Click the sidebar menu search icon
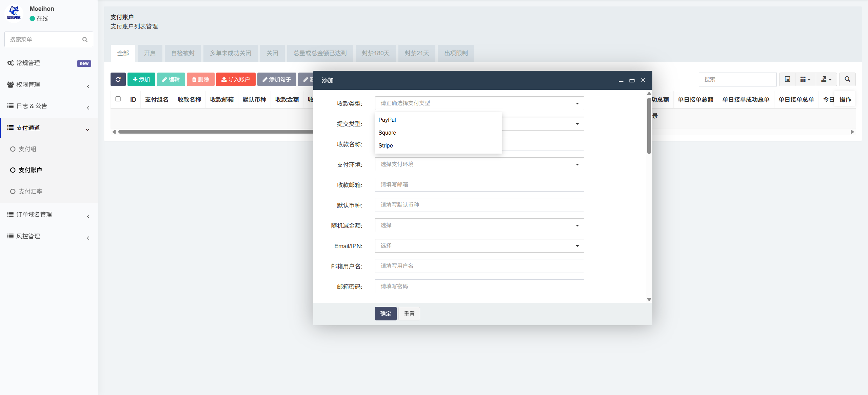The image size is (868, 395). pyautogui.click(x=85, y=40)
